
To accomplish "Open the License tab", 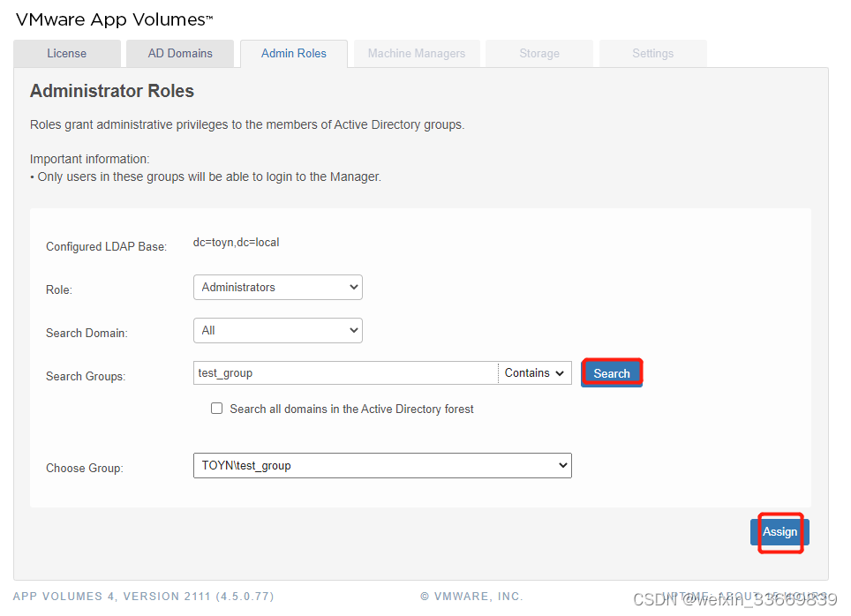I will click(x=67, y=54).
